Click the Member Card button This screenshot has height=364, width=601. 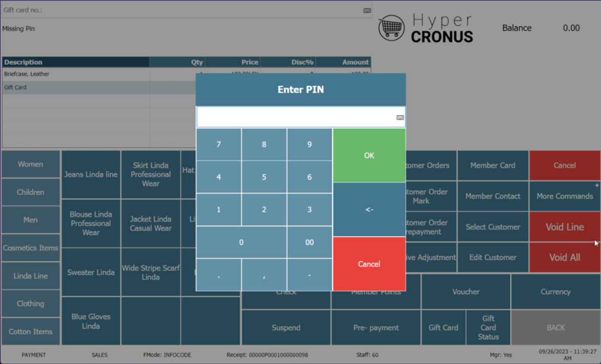tap(493, 165)
